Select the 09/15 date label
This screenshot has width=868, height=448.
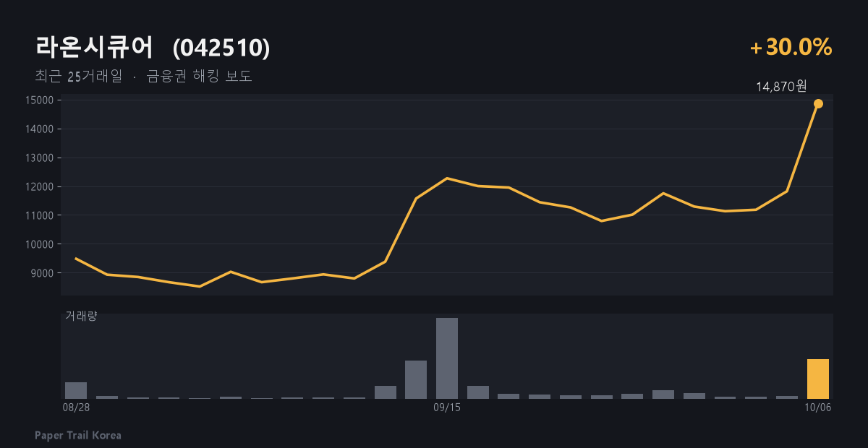[x=447, y=408]
